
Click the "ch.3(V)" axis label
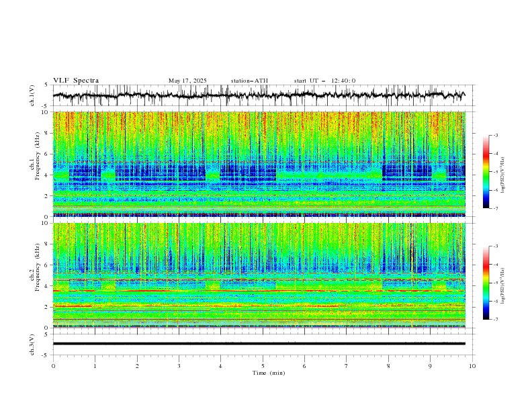32,345
